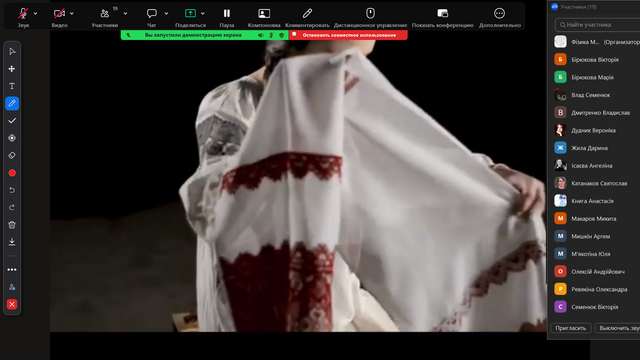The height and width of the screenshot is (360, 640).
Task: Click the Остановить совместное использование button
Action: [348, 35]
